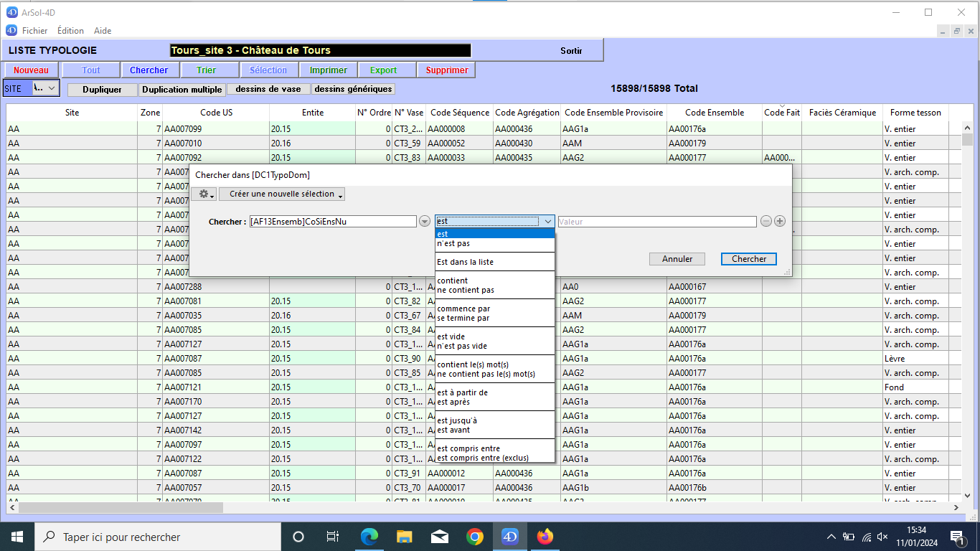
Task: Click the Chercher button in dialog
Action: [749, 259]
